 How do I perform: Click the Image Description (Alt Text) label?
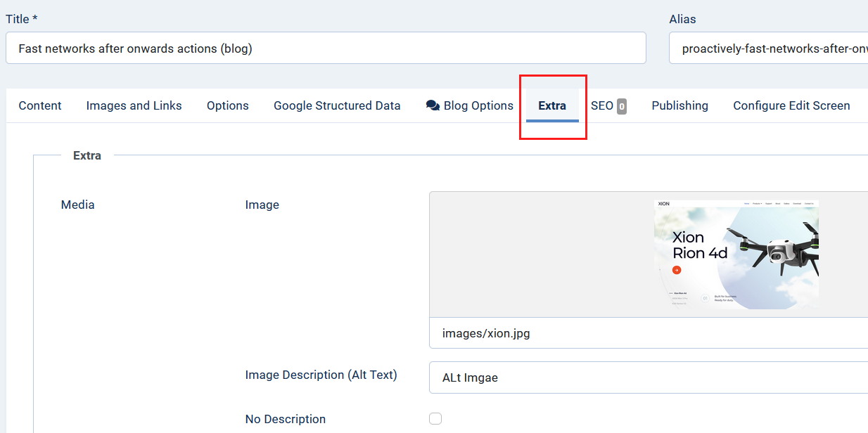point(321,375)
